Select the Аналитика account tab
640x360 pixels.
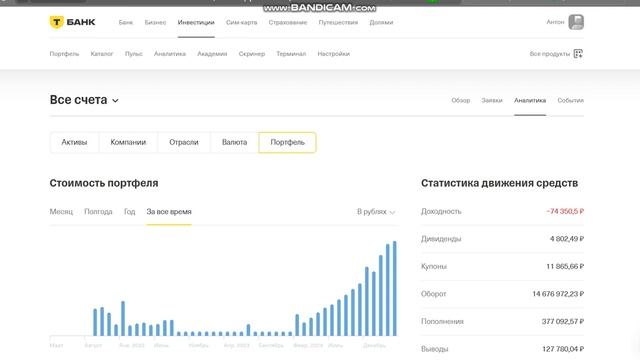click(530, 100)
